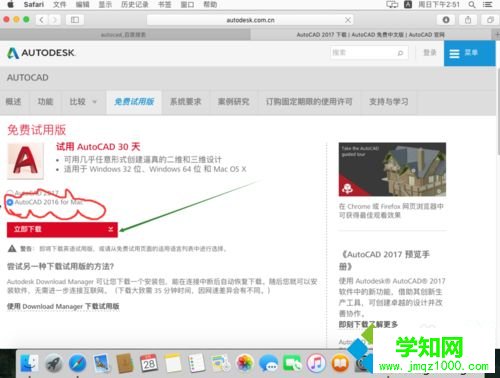Viewport: 500px width, 378px height.
Task: Open Notification Center menu bar icon
Action: (x=487, y=5)
